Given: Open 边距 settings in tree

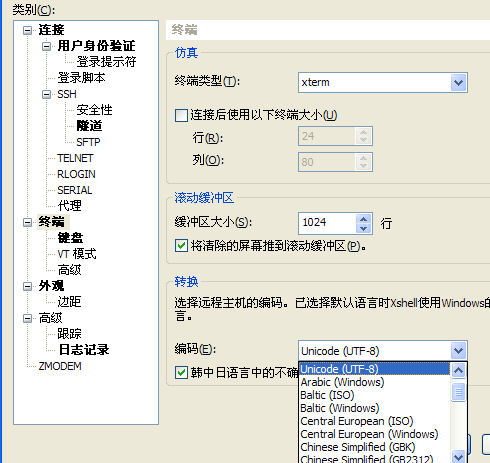Looking at the screenshot, I should (69, 302).
